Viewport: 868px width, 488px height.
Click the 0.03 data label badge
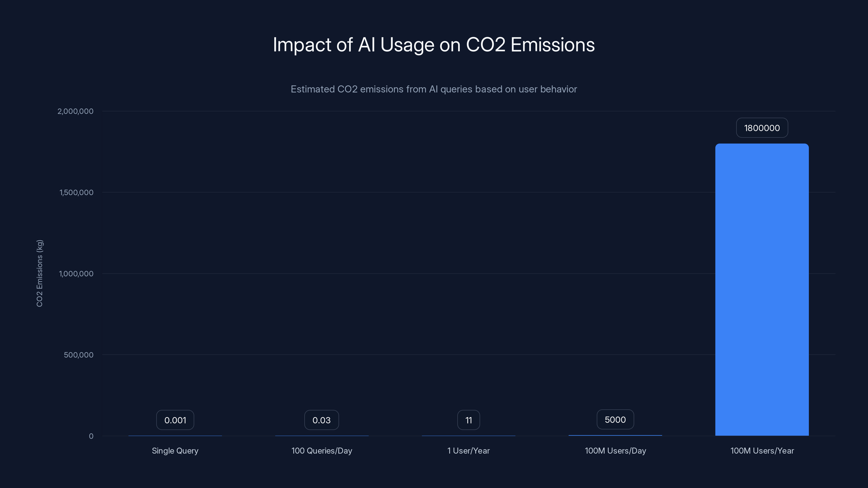pyautogui.click(x=321, y=420)
